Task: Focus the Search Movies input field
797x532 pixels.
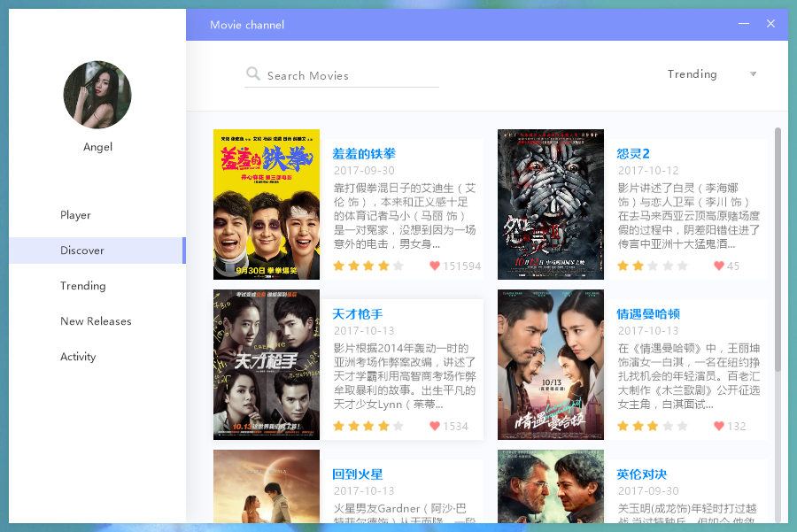Action: (342, 76)
